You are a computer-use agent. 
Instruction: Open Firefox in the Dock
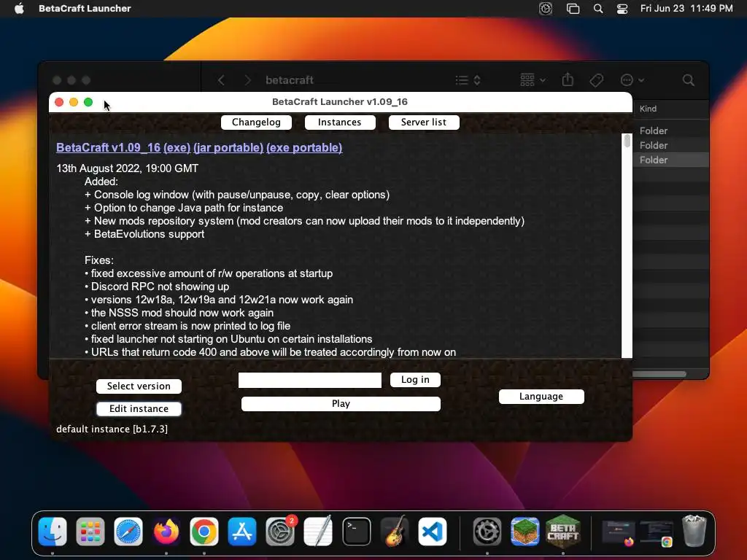(x=166, y=531)
